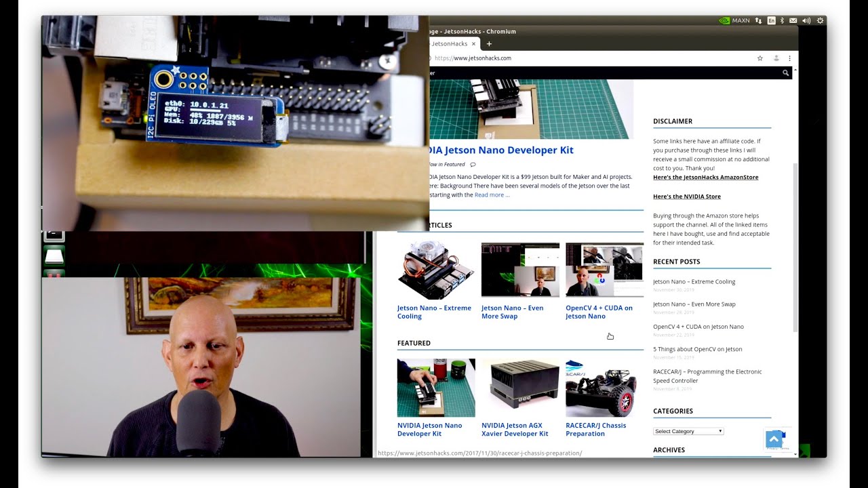Screen dimensions: 868x488
Task: Open the Select Category dropdown
Action: click(688, 431)
